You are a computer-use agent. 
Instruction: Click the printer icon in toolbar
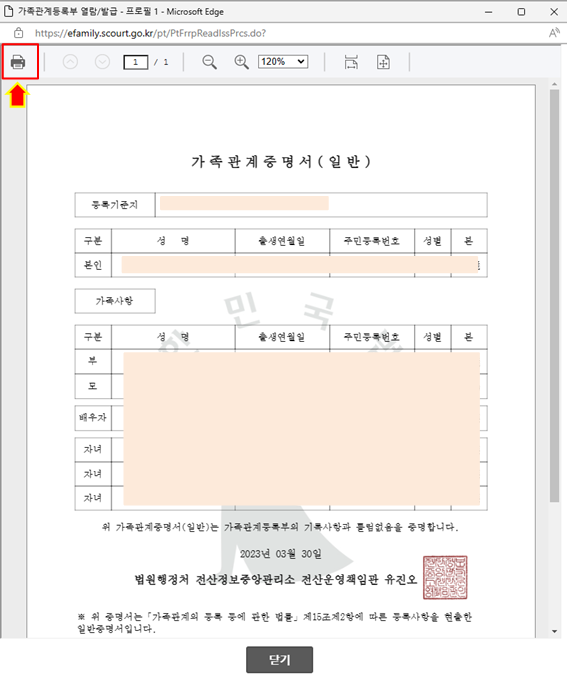(18, 62)
